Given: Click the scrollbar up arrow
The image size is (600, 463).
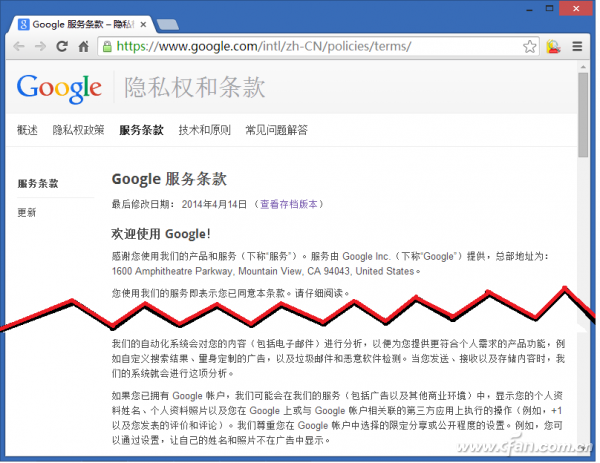Looking at the screenshot, I should (583, 67).
